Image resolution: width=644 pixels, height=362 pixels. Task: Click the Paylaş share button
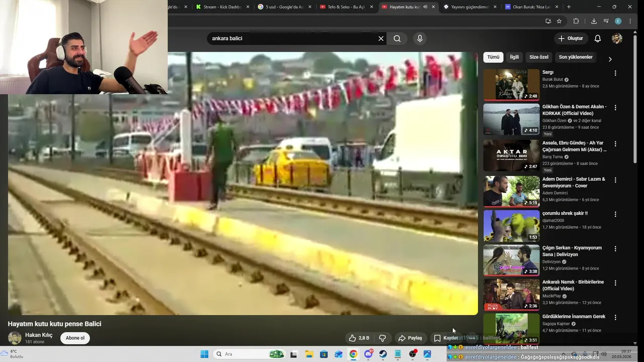coord(410,338)
